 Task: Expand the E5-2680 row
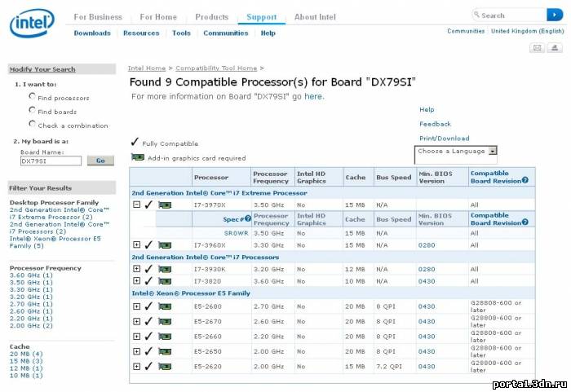point(136,306)
